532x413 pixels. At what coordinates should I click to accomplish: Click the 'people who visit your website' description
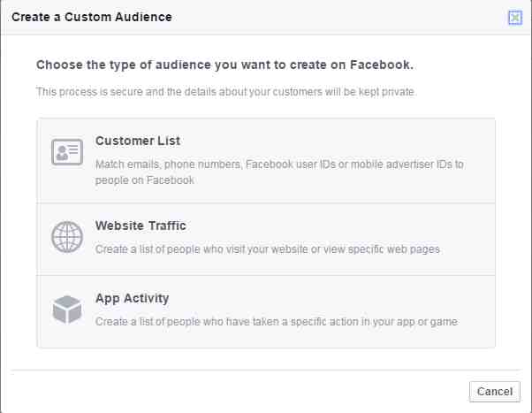[268, 249]
